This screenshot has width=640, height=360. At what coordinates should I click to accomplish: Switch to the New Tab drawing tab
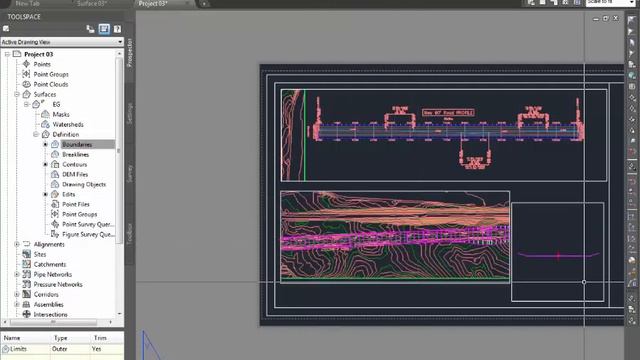click(x=27, y=3)
